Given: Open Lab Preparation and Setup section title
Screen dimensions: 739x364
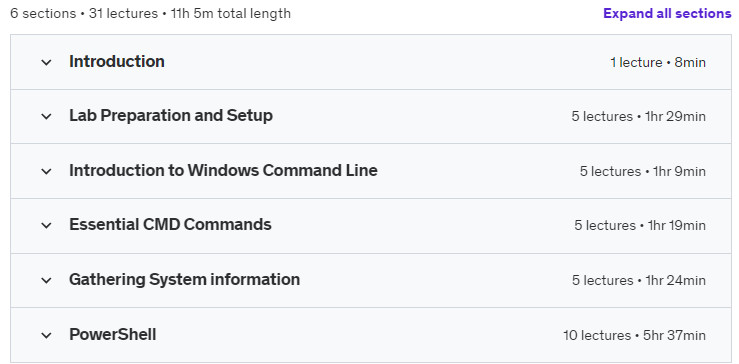Looking at the screenshot, I should pyautogui.click(x=171, y=116).
